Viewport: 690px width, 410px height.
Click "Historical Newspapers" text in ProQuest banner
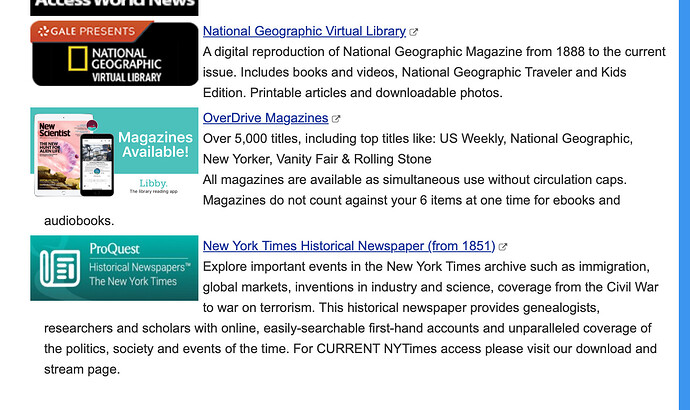(138, 267)
